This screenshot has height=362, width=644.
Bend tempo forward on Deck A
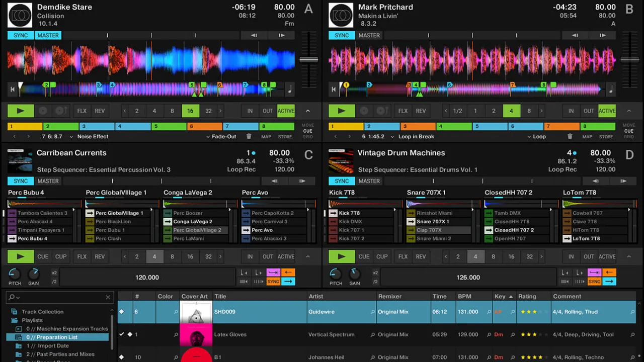point(282,35)
